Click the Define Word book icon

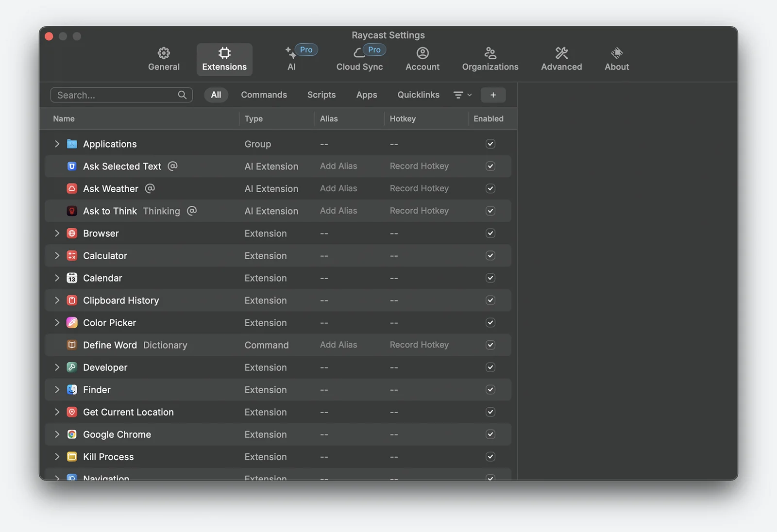72,345
